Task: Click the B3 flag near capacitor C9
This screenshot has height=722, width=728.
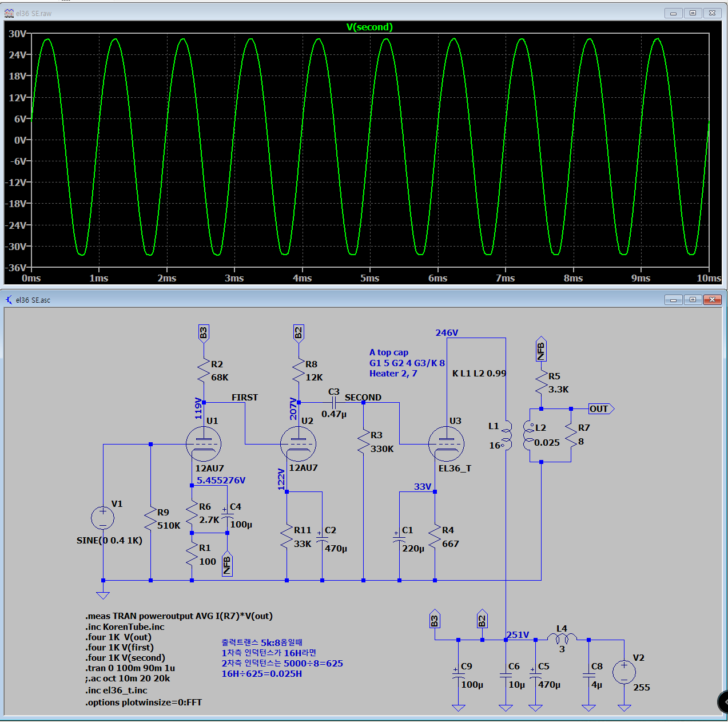Action: [x=435, y=619]
